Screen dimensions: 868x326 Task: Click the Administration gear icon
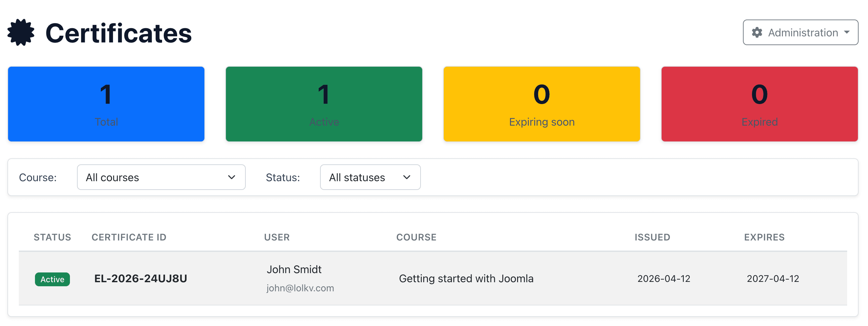click(757, 32)
